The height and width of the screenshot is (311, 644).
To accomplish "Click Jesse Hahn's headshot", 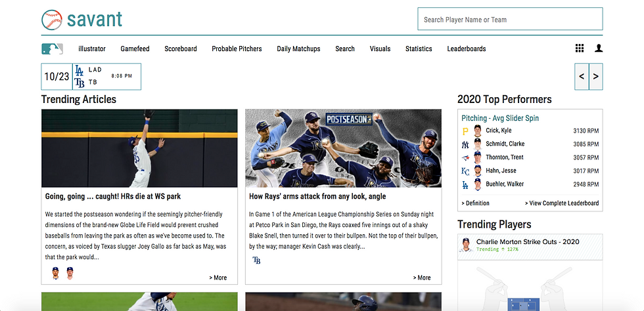I will coord(477,171).
